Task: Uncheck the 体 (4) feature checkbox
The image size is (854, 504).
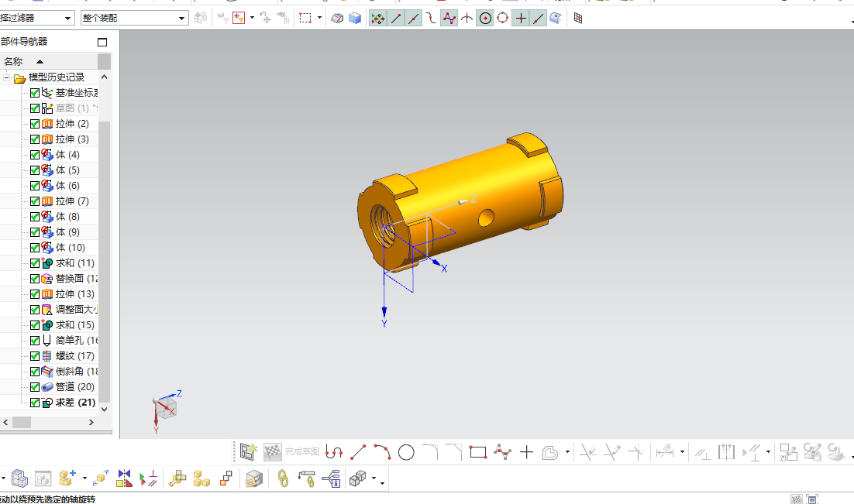Action: [x=35, y=155]
